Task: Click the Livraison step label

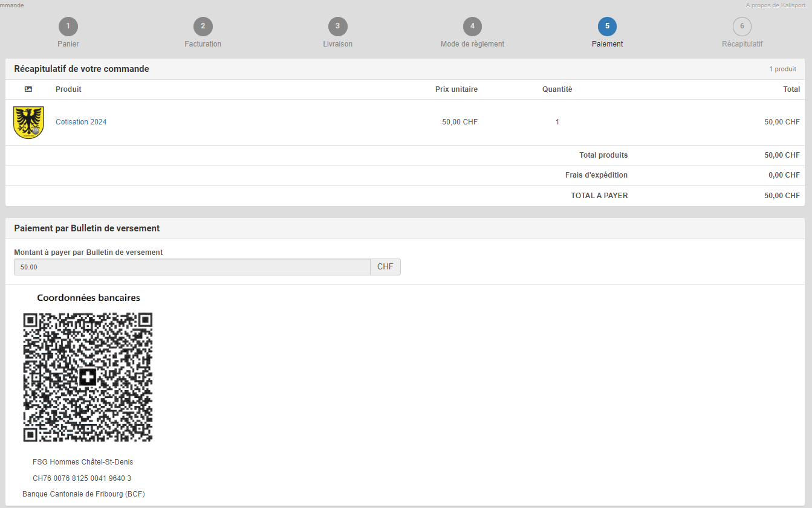Action: (x=337, y=44)
